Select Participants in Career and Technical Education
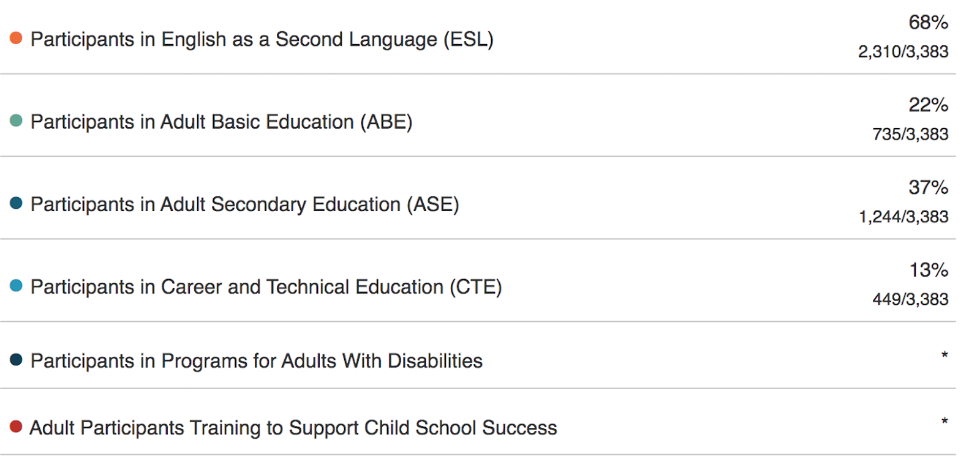Viewport: 980px width, 470px height. 266,287
